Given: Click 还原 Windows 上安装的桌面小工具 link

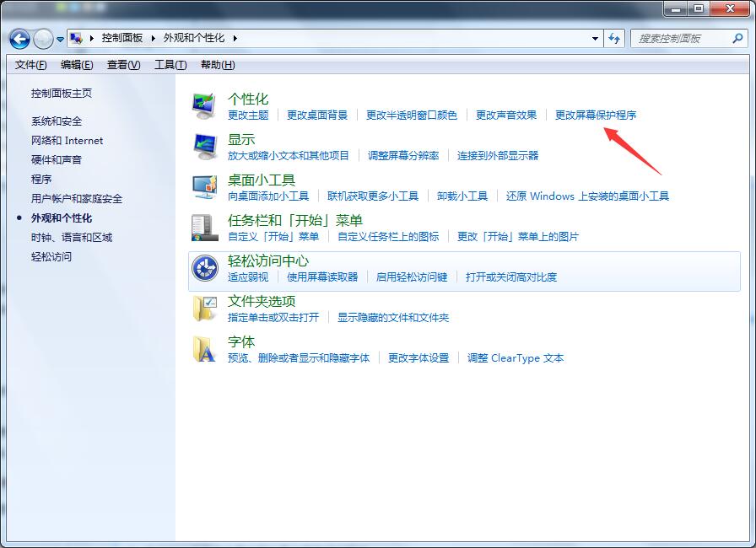Looking at the screenshot, I should (x=587, y=196).
